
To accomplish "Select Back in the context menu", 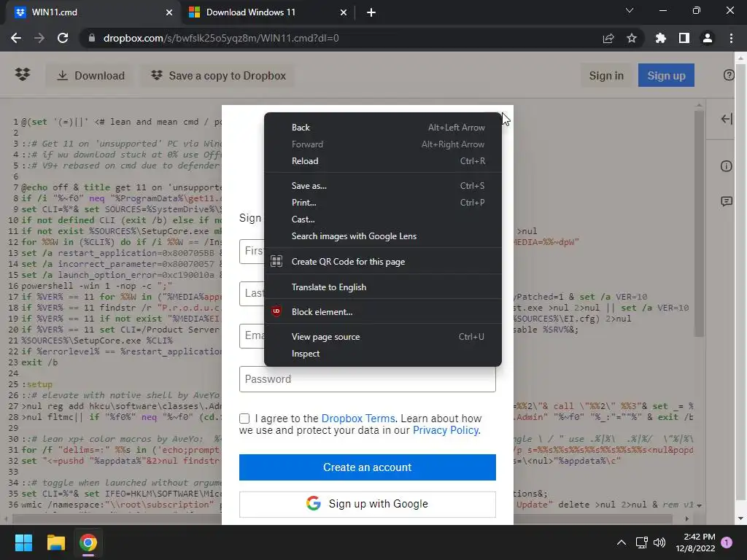I will click(382, 127).
